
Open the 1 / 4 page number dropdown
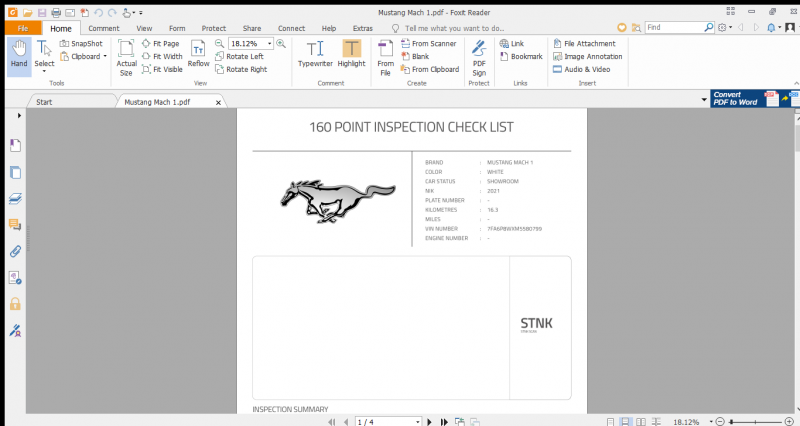(417, 422)
